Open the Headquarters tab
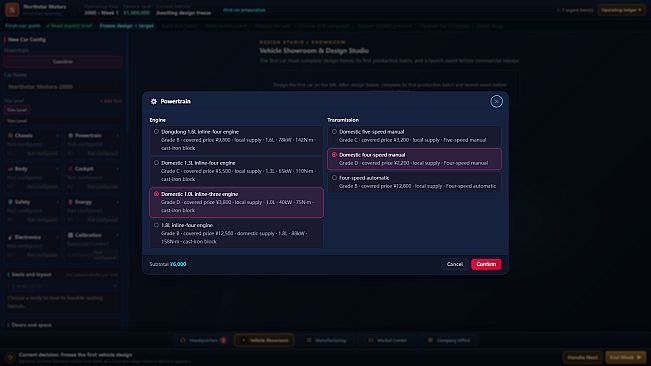The image size is (651, 366). click(203, 340)
